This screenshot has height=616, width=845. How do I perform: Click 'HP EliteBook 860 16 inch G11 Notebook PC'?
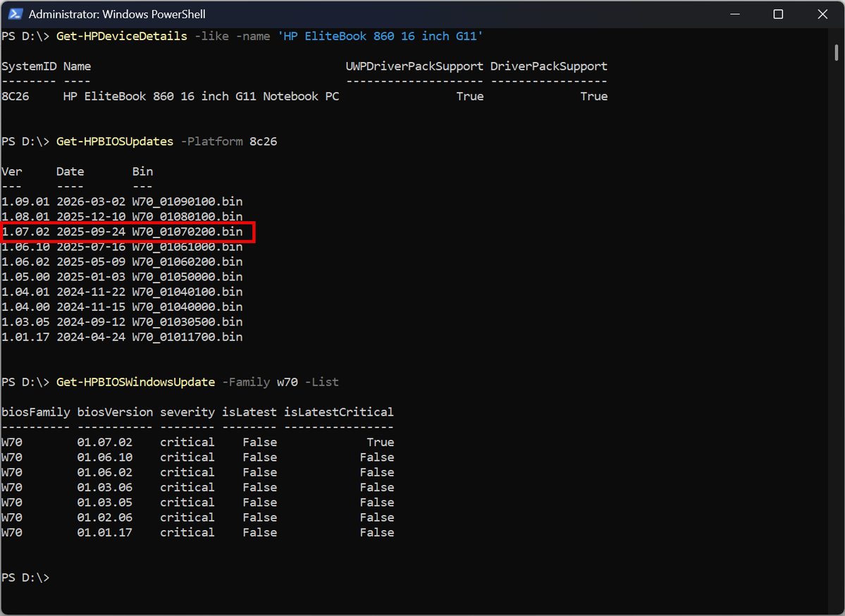[x=201, y=97]
